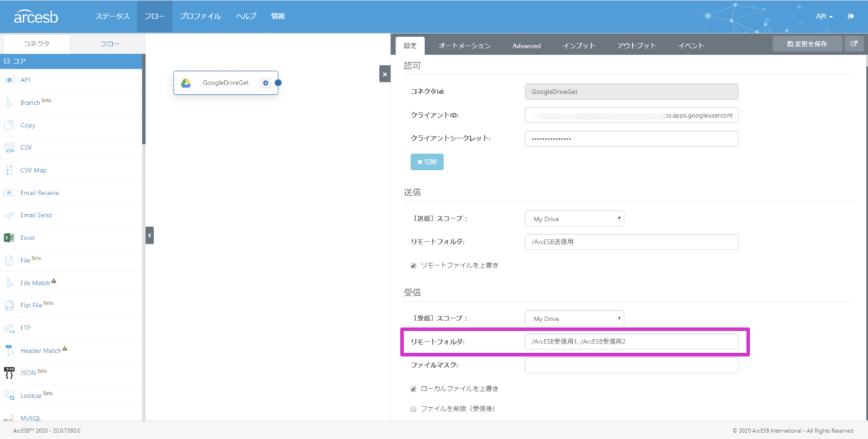Enable ファイルを削除（受信後） checkbox

click(414, 409)
